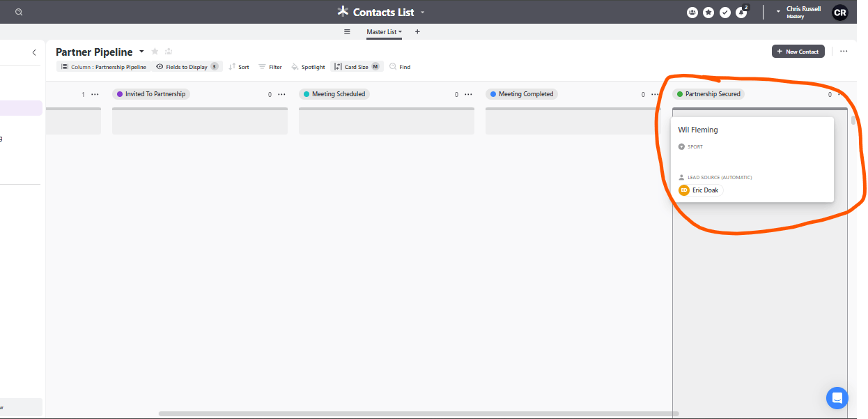Click the Eric Doak lead source chip

coord(700,190)
